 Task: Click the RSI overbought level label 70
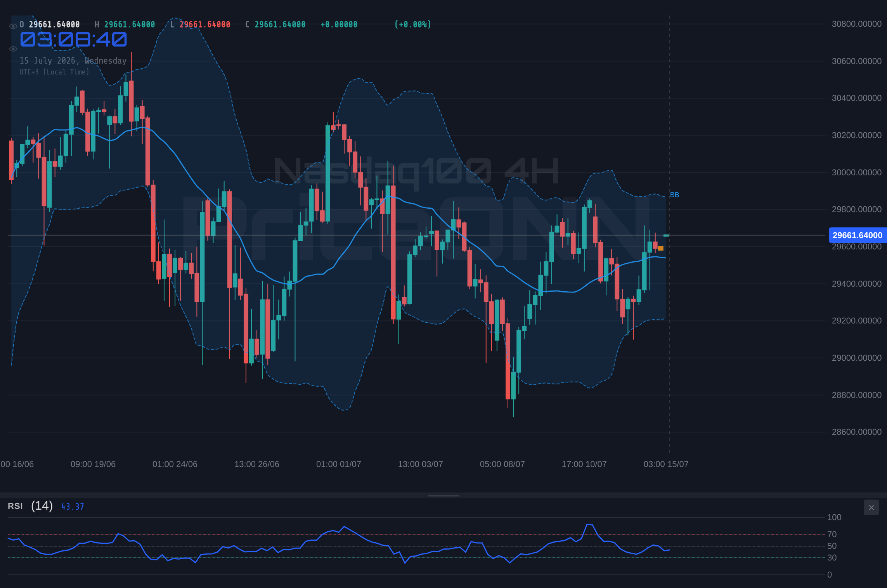pos(832,534)
